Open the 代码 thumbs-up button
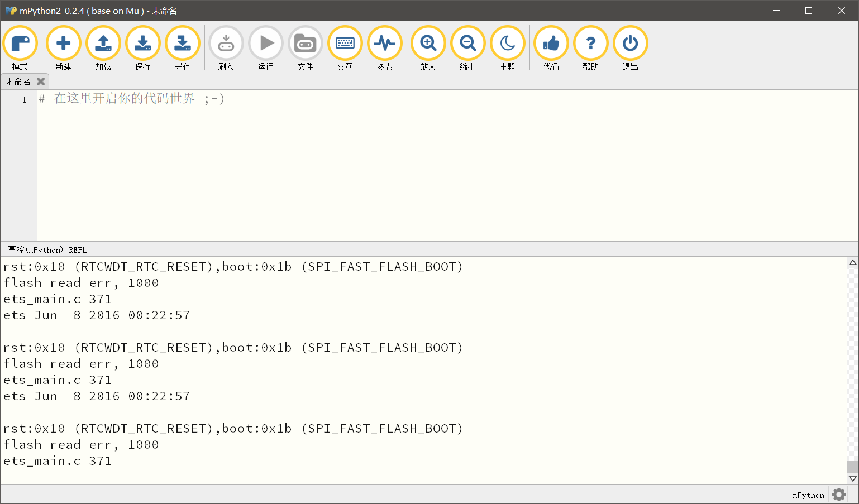This screenshot has height=504, width=859. coord(551,49)
